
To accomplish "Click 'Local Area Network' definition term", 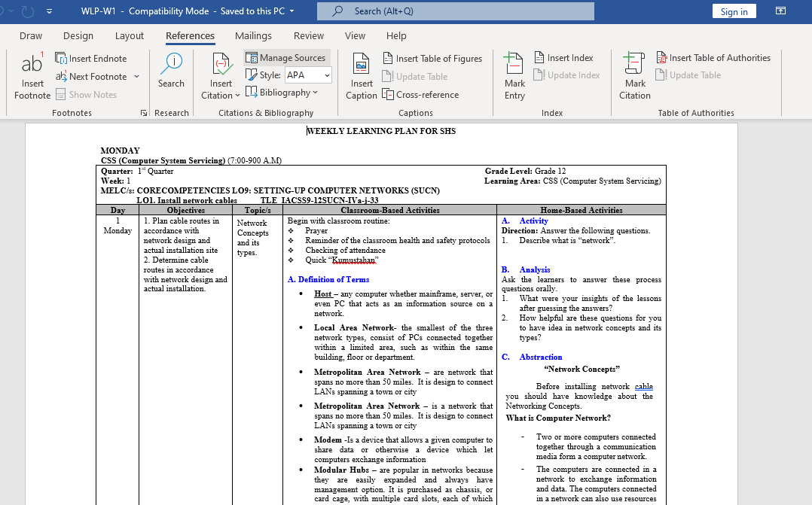I will (354, 327).
